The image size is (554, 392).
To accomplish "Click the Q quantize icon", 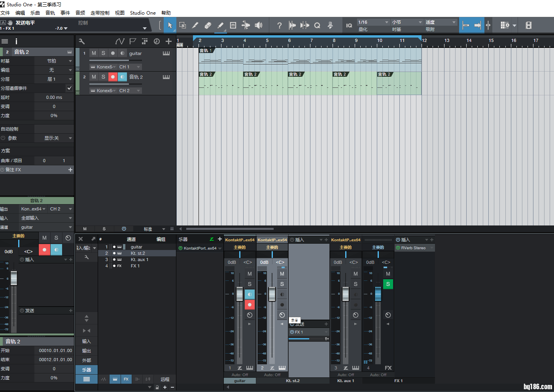I will tap(317, 25).
